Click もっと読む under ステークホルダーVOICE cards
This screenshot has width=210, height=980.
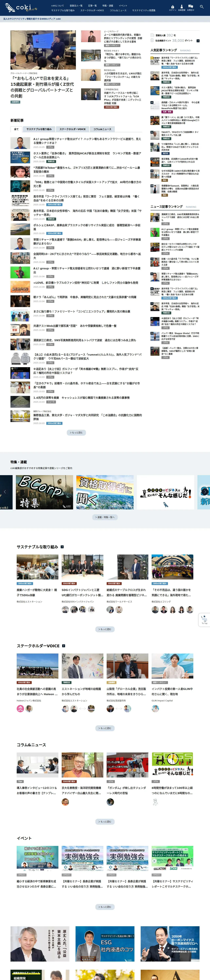[x=105, y=728]
